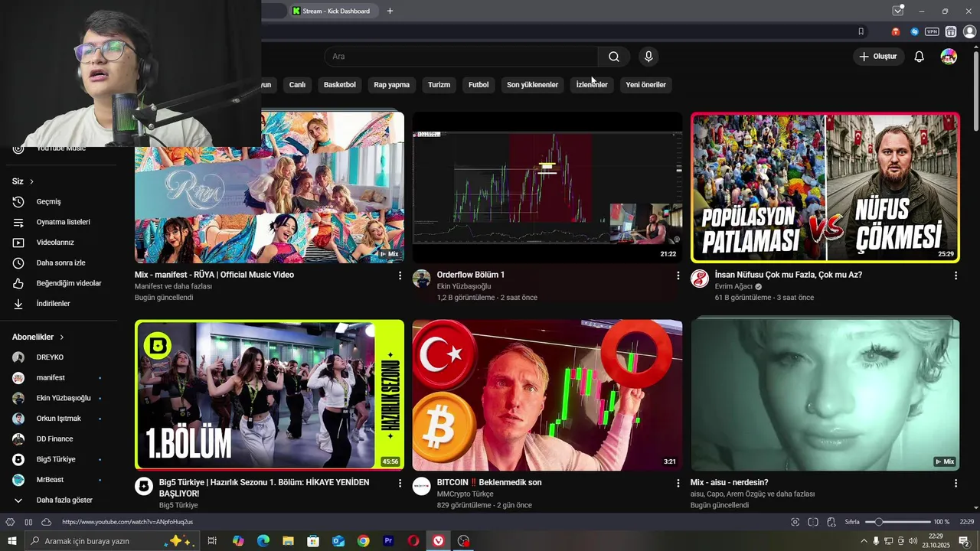Select the Son yüklenenler filter chip

tap(532, 85)
